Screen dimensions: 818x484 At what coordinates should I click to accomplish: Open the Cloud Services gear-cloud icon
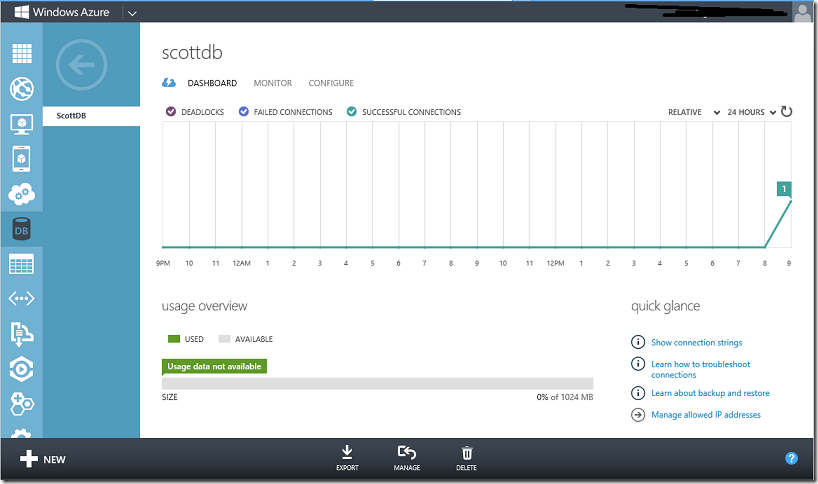[x=21, y=194]
